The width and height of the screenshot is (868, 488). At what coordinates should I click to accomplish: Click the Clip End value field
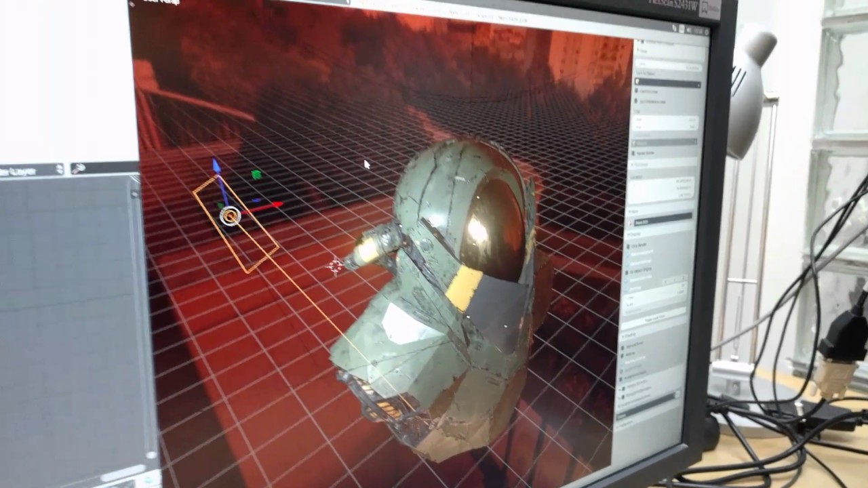tap(665, 126)
